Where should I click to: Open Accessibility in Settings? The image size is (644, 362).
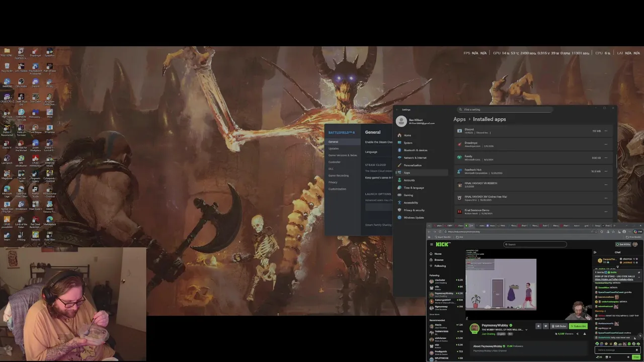(x=421, y=203)
